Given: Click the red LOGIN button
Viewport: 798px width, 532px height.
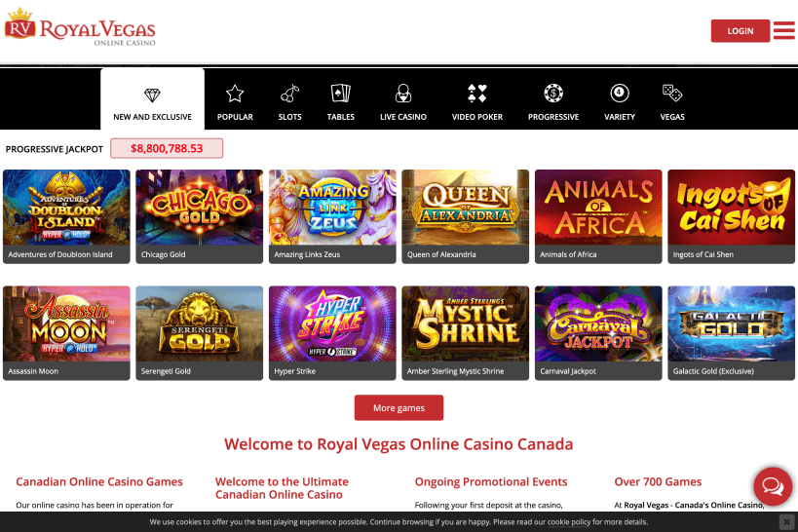Looking at the screenshot, I should pyautogui.click(x=740, y=31).
